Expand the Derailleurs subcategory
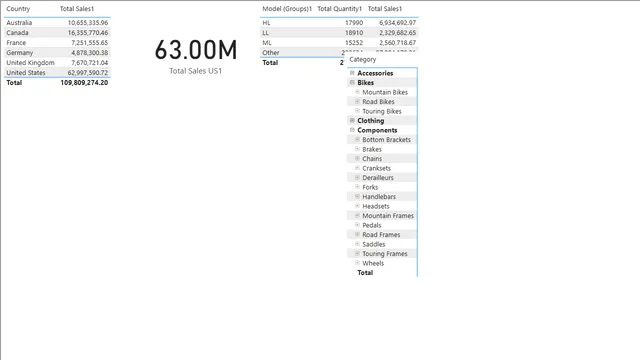640x360 pixels. tap(357, 178)
